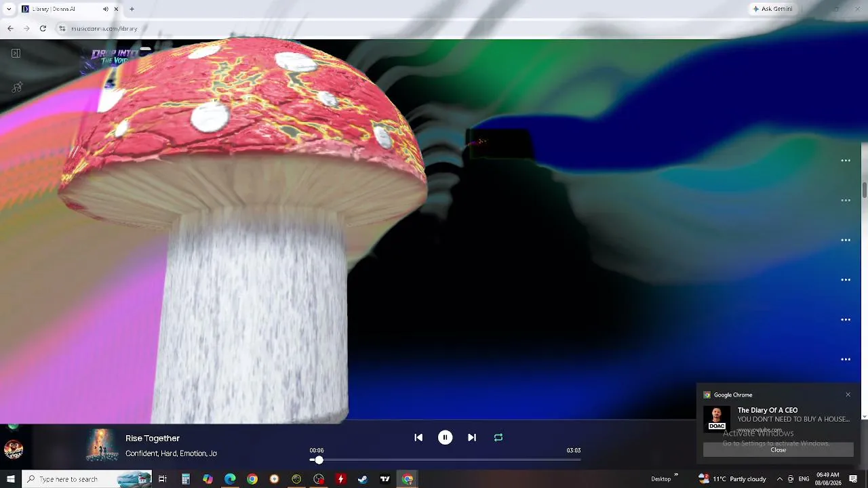Dismiss the Google Chrome notification with X
This screenshot has height=488, width=868.
click(x=848, y=394)
